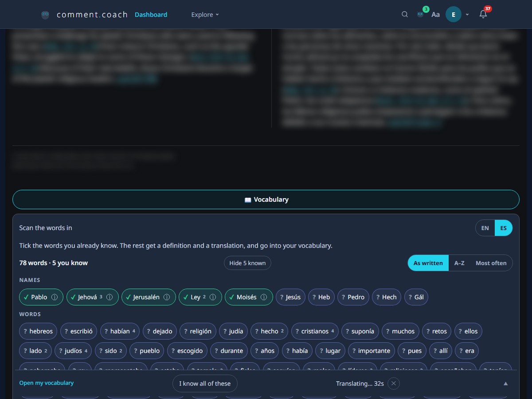
Task: Click the comment.coach owl logo
Action: (x=45, y=15)
